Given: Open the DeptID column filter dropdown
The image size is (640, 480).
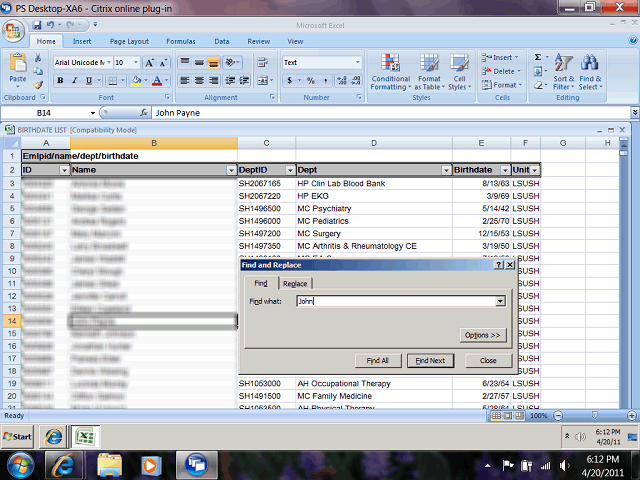Looking at the screenshot, I should point(290,170).
